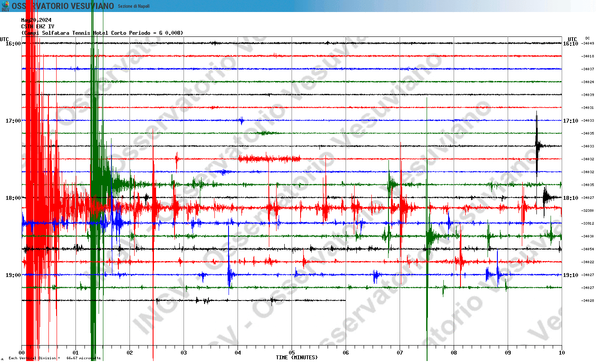Click the -34028 DC value

pos(588,301)
